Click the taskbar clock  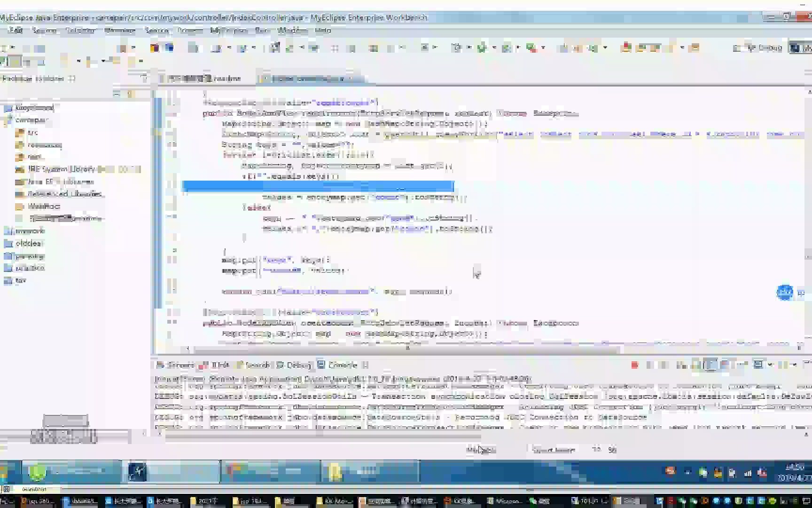pos(795,472)
